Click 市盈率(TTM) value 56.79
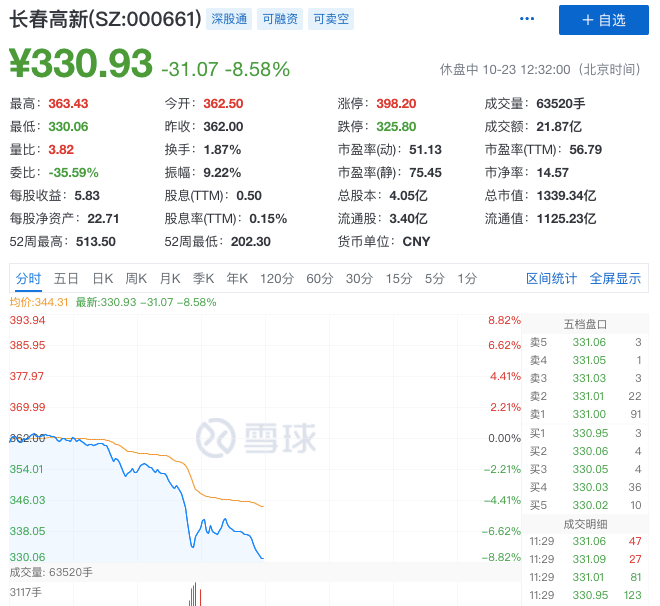The width and height of the screenshot is (660, 606). (585, 149)
